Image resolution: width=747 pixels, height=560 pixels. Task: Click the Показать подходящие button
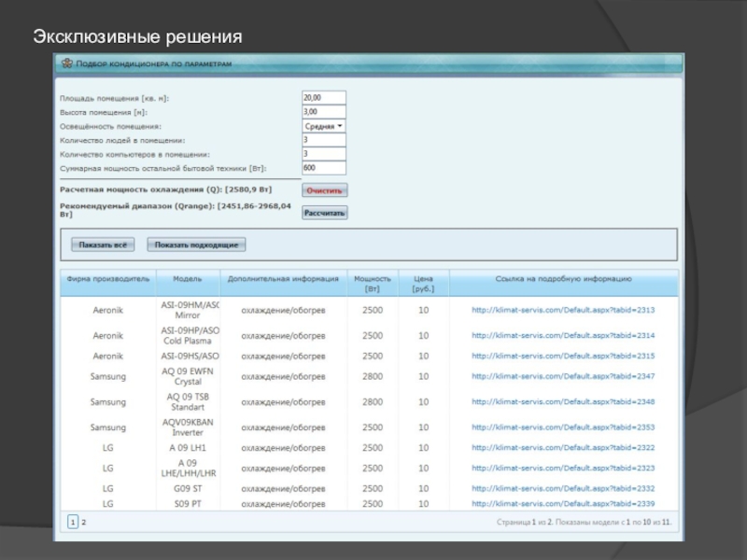tap(196, 245)
